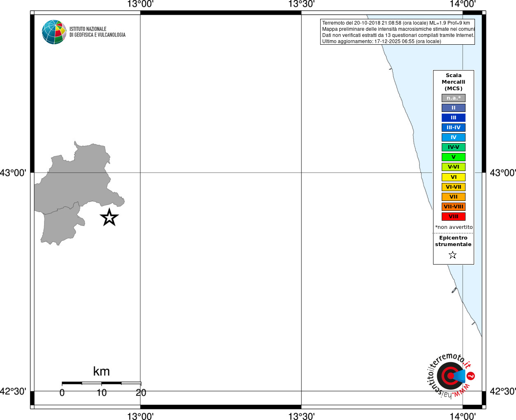This screenshot has height=420, width=516.
Task: Click the haisentitoilterremoto.it target logo
Action: coord(450,376)
